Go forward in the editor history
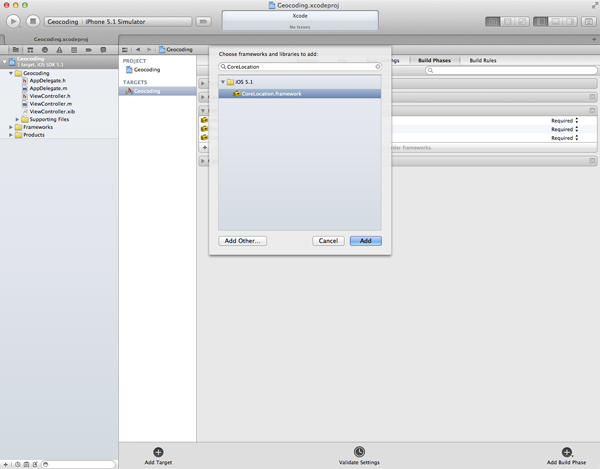Viewport: 600px width, 469px height. (149, 49)
